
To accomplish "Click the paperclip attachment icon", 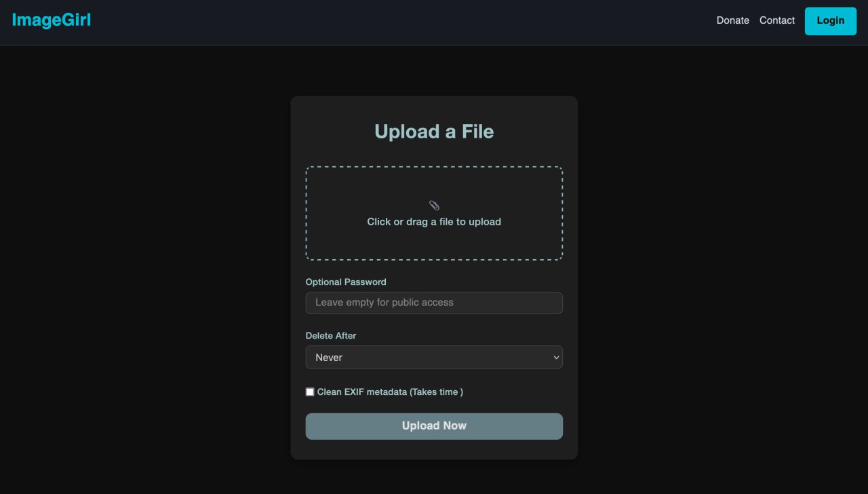I will [x=434, y=206].
